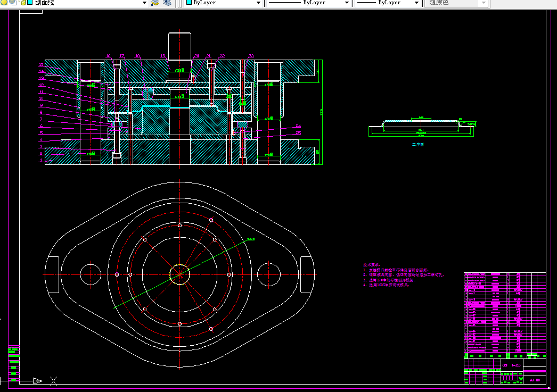Click the Layer Previous icon
This screenshot has width=557, height=392.
coord(167,3)
